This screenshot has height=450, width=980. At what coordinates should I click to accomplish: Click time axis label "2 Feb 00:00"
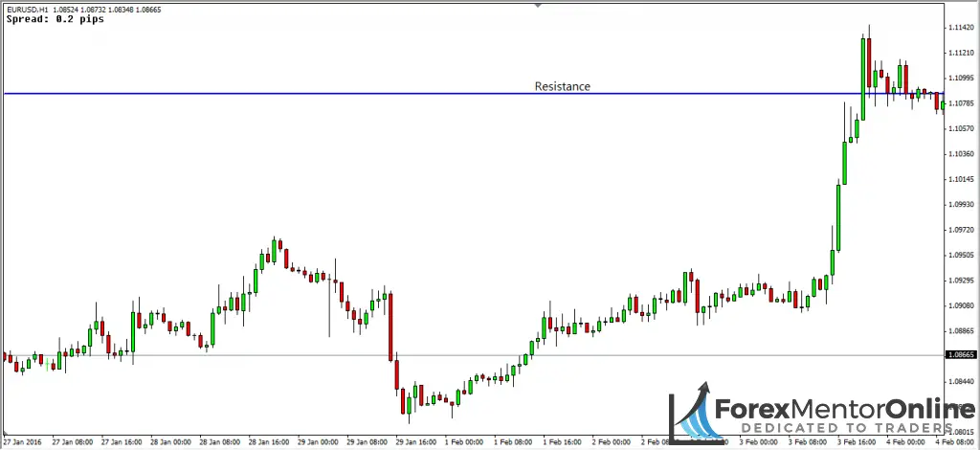point(612,442)
